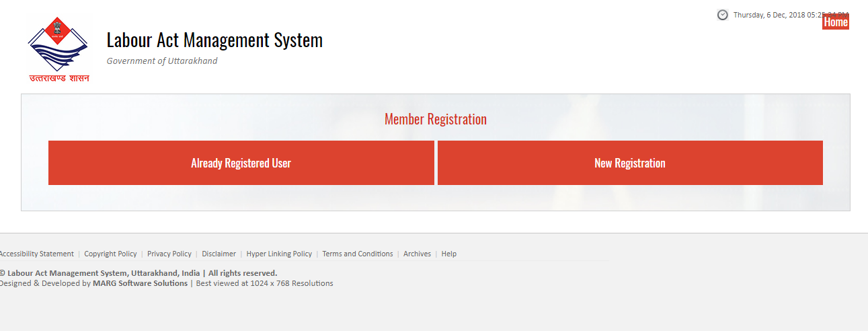Screen dimensions: 868x331
Task: Start a New Registration
Action: click(x=630, y=163)
